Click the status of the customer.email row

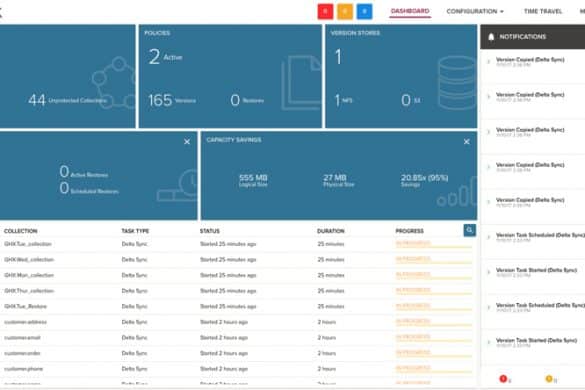click(x=224, y=338)
